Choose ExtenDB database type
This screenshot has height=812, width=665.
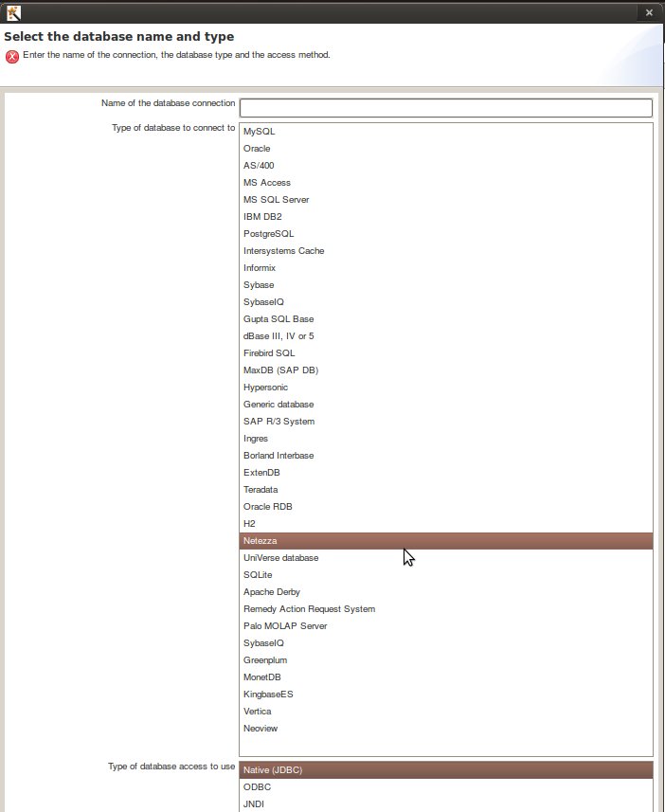point(446,474)
